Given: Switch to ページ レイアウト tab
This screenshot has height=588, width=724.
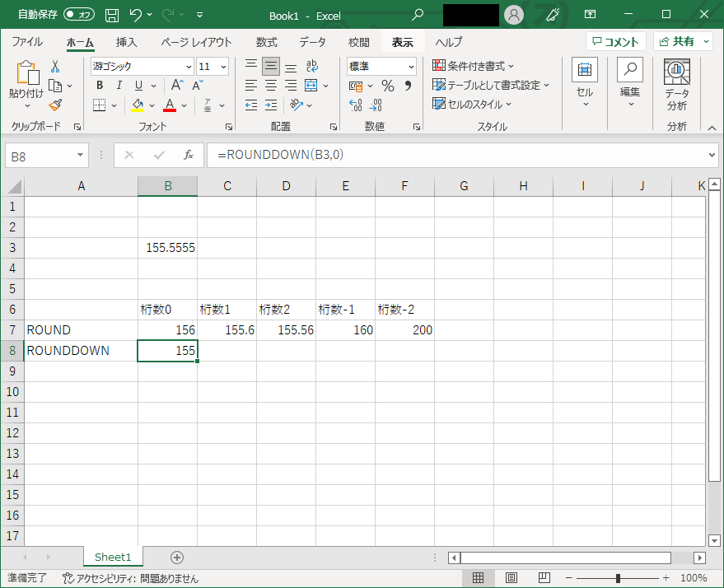Looking at the screenshot, I should (x=196, y=42).
